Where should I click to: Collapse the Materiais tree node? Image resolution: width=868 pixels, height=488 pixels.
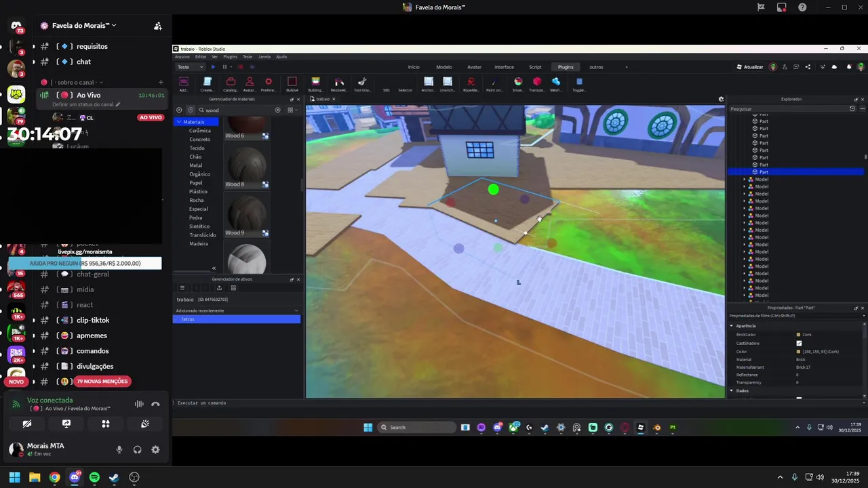click(x=179, y=122)
